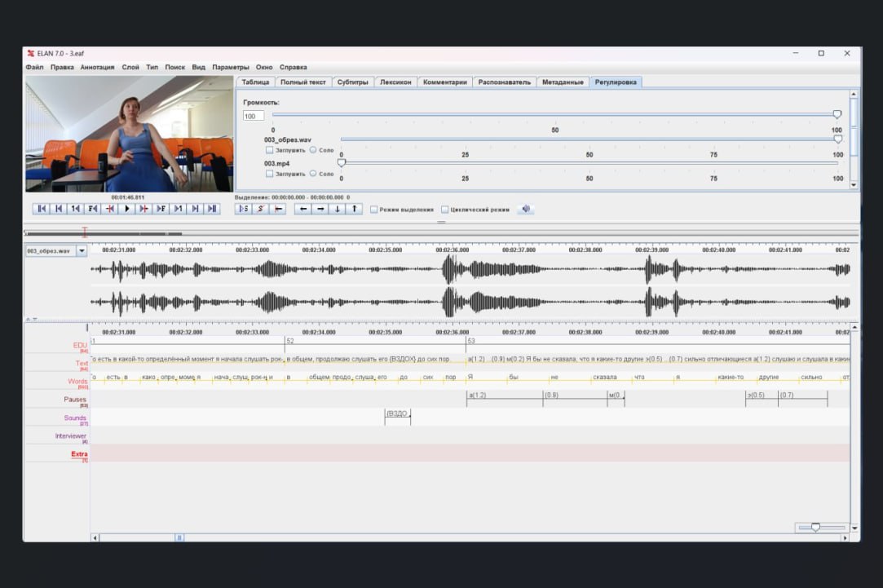Go to next annotation with right arrow
This screenshot has height=588, width=883.
pos(320,209)
